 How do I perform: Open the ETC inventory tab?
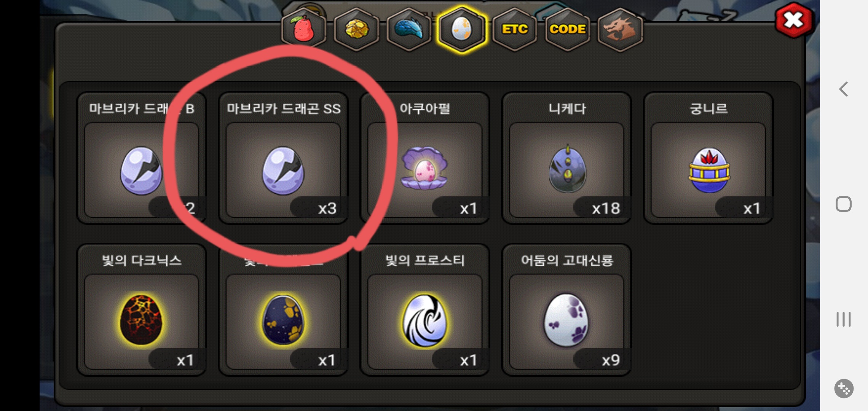pos(515,30)
